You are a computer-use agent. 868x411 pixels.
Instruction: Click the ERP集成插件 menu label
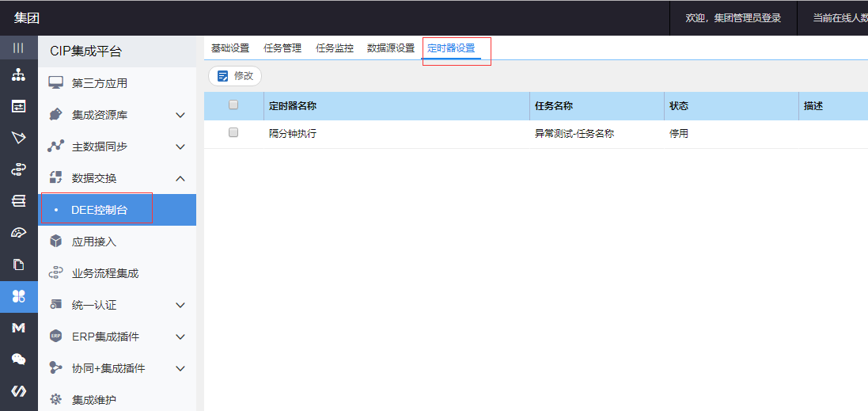pos(106,337)
